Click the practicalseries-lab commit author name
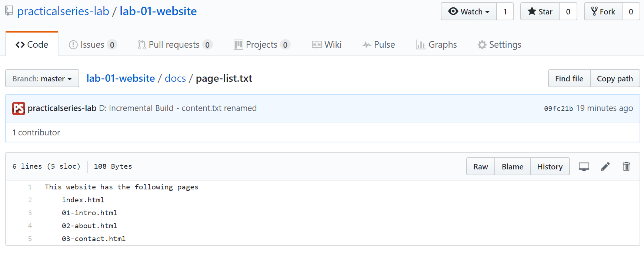 (x=62, y=108)
